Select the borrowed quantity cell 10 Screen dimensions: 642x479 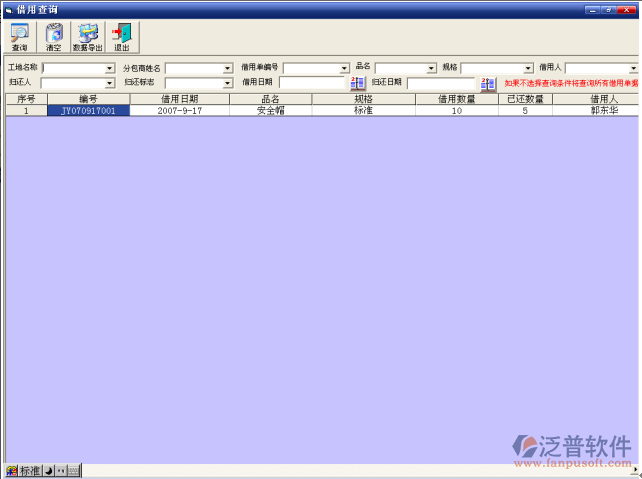pos(457,111)
